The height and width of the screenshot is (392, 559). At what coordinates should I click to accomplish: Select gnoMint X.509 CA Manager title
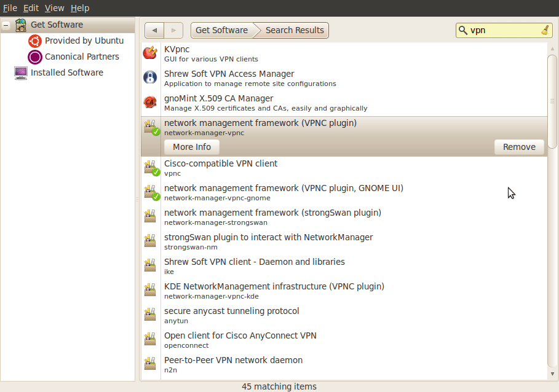point(218,99)
